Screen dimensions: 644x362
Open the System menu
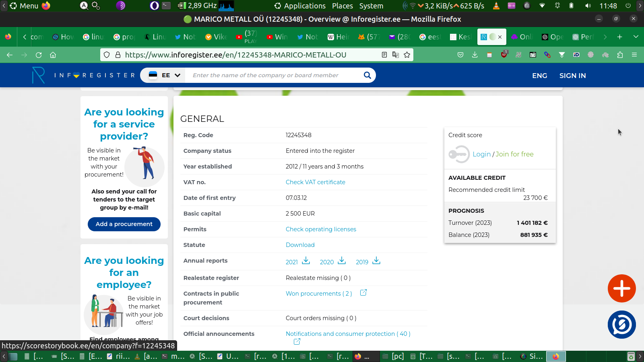371,6
